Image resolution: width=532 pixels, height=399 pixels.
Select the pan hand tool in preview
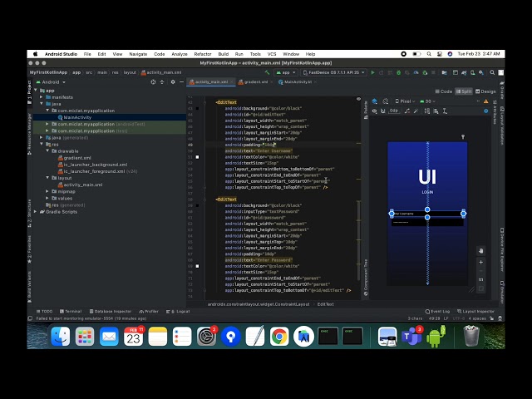coord(480,251)
